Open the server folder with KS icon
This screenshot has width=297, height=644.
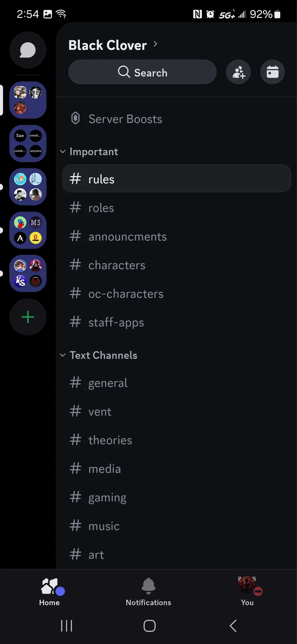click(x=28, y=273)
